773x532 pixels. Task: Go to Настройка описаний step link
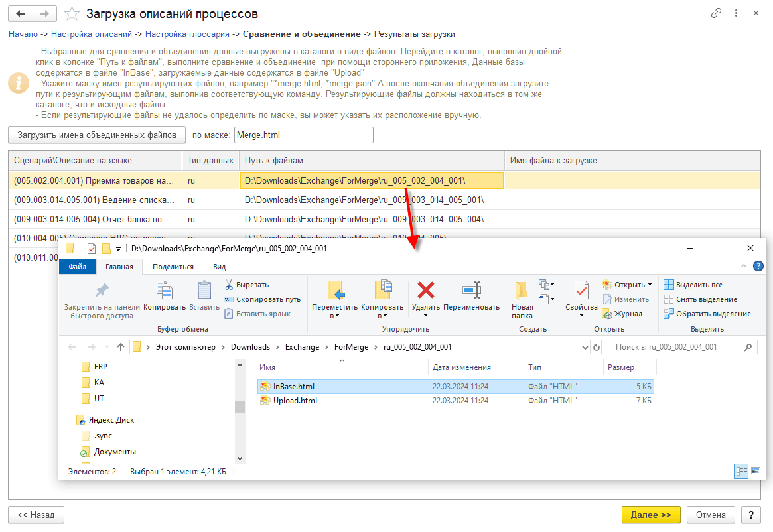pyautogui.click(x=91, y=34)
